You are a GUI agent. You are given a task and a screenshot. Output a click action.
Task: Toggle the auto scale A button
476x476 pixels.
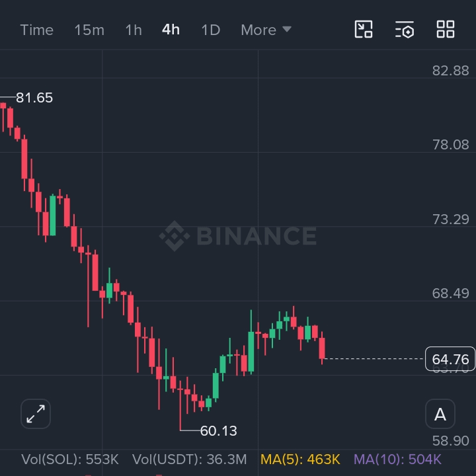(x=440, y=414)
